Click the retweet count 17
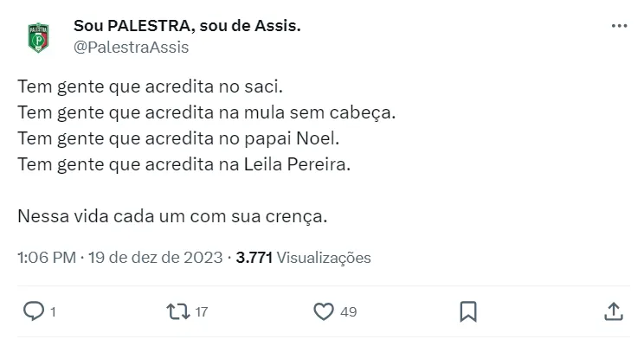The height and width of the screenshot is (352, 644). click(x=202, y=311)
